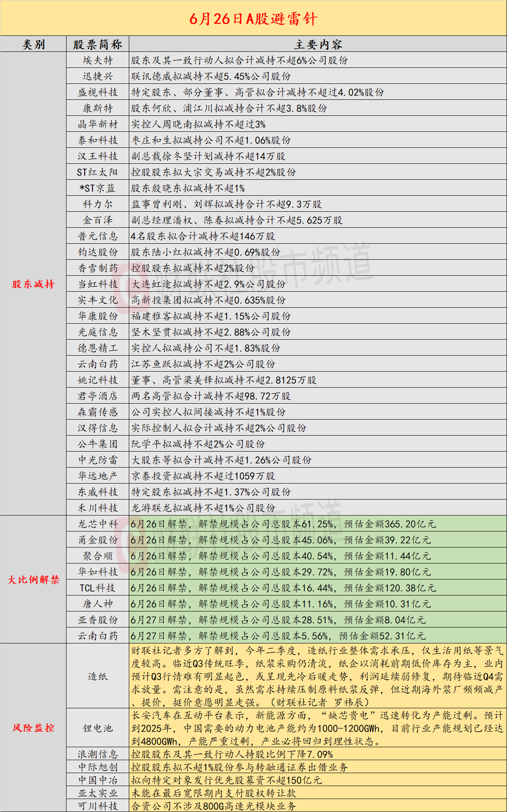This screenshot has width=507, height=812.
Task: Select stock name 晶华新材
Action: 98,124
